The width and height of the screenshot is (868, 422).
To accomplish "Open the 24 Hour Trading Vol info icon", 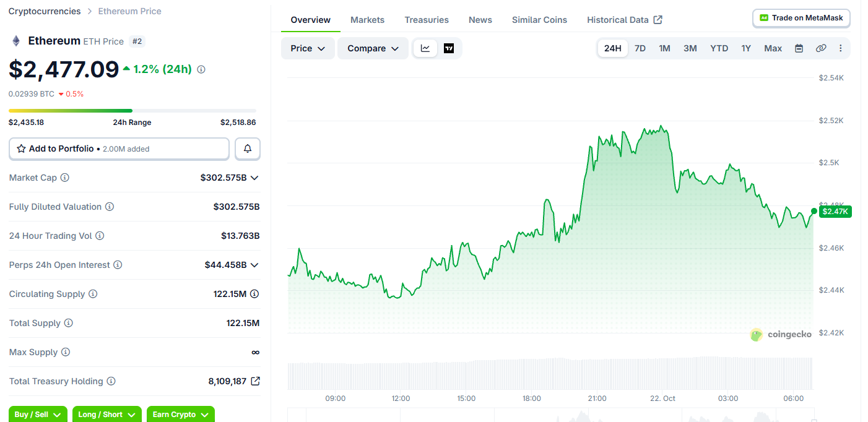I will pos(100,236).
